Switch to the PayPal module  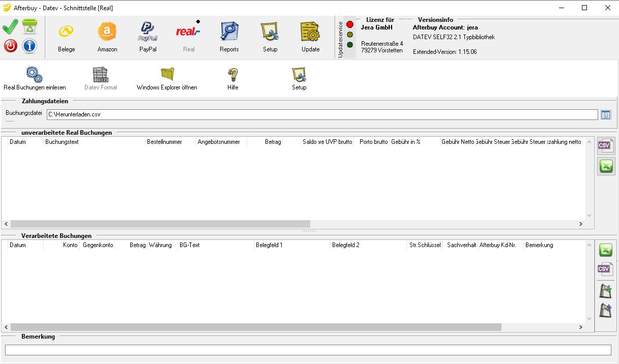pyautogui.click(x=148, y=38)
